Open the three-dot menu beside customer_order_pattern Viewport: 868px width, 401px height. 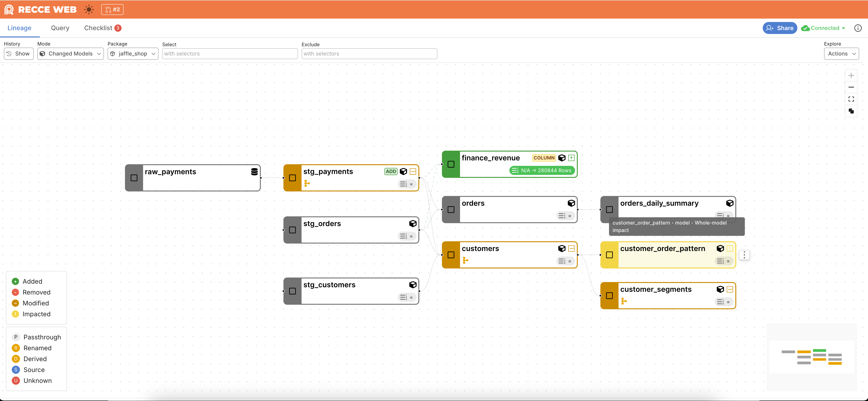[x=744, y=255]
